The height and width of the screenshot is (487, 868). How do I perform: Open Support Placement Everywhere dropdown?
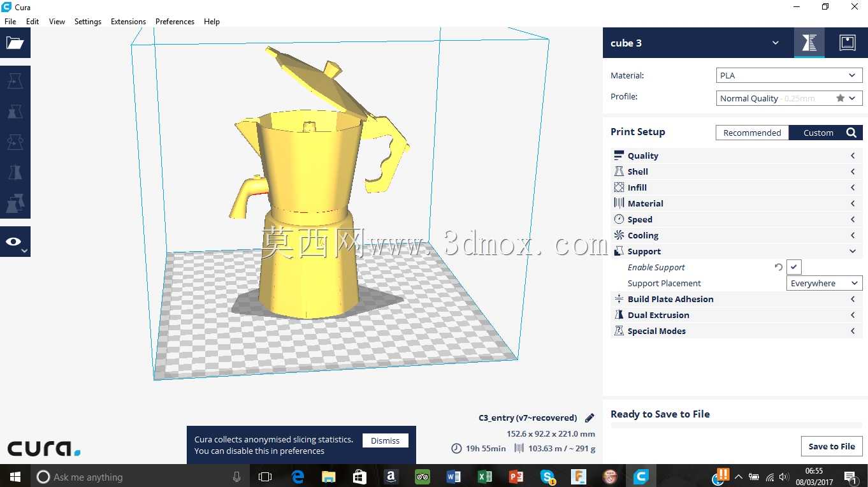click(x=825, y=283)
